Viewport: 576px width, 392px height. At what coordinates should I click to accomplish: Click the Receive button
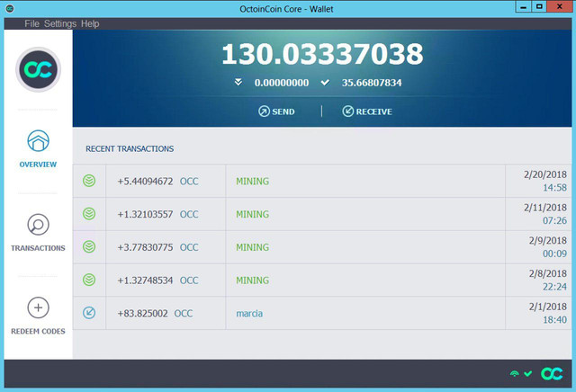coord(367,111)
